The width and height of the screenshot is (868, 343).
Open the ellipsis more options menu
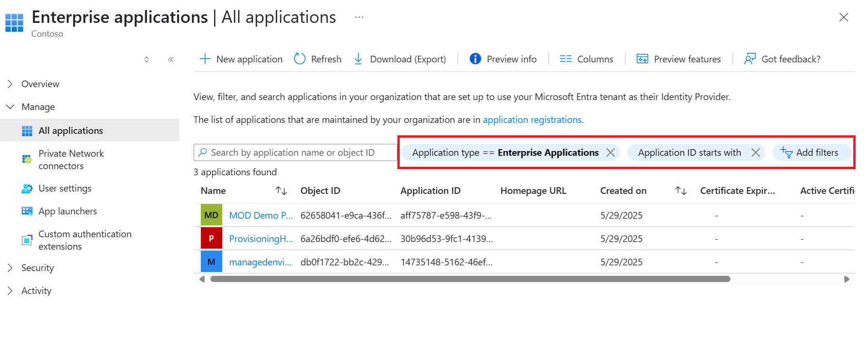coord(359,17)
